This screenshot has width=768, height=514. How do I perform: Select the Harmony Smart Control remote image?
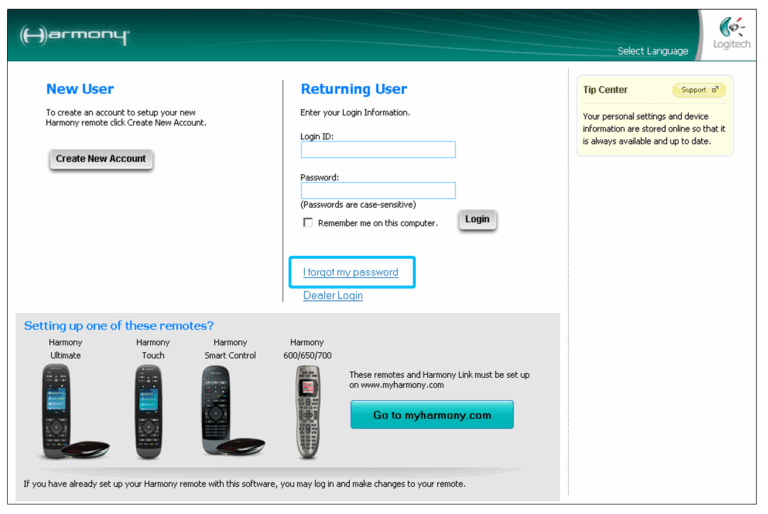click(232, 410)
